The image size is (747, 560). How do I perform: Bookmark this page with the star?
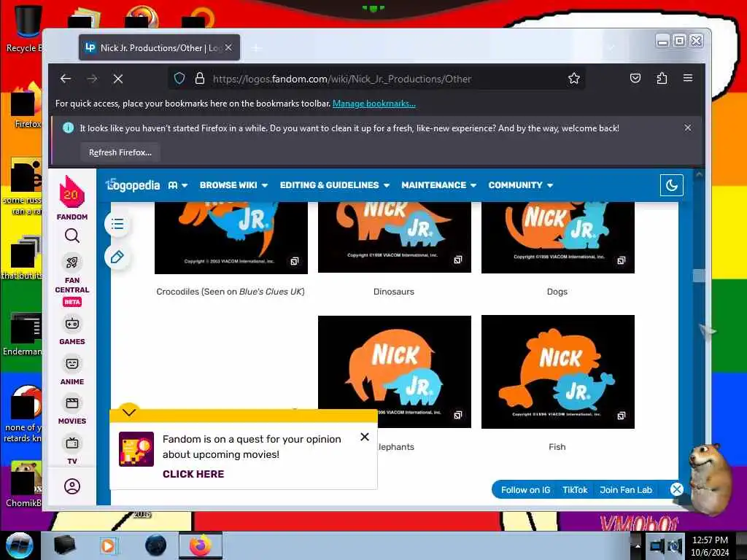[574, 79]
